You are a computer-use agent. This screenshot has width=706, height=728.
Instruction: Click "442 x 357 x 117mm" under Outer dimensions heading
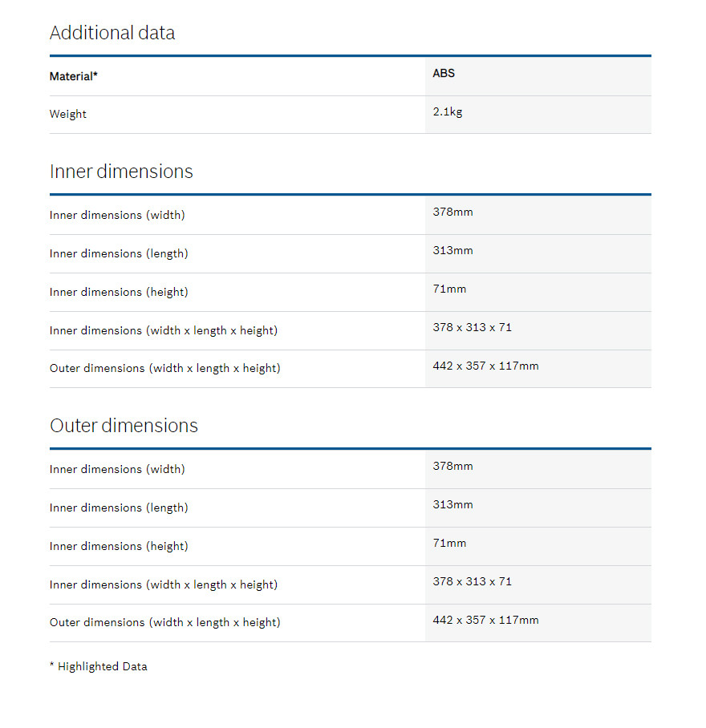(x=485, y=621)
